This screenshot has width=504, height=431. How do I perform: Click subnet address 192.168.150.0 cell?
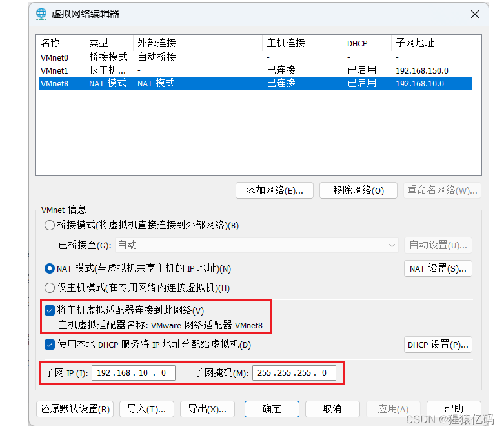click(421, 71)
